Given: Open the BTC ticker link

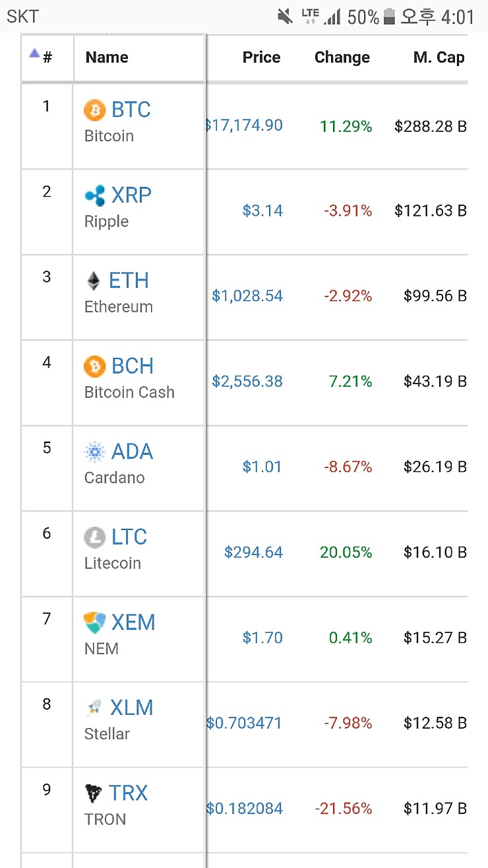Looking at the screenshot, I should [x=131, y=110].
